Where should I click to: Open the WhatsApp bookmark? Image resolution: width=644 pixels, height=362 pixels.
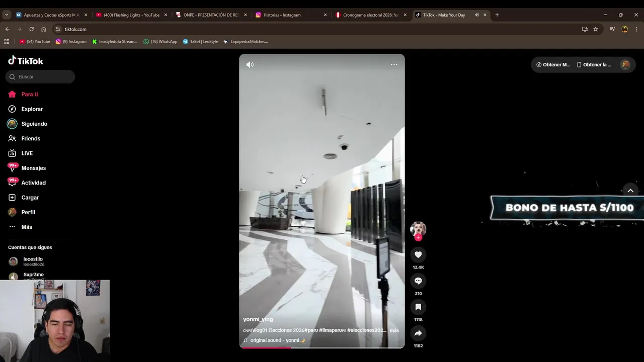click(160, 42)
